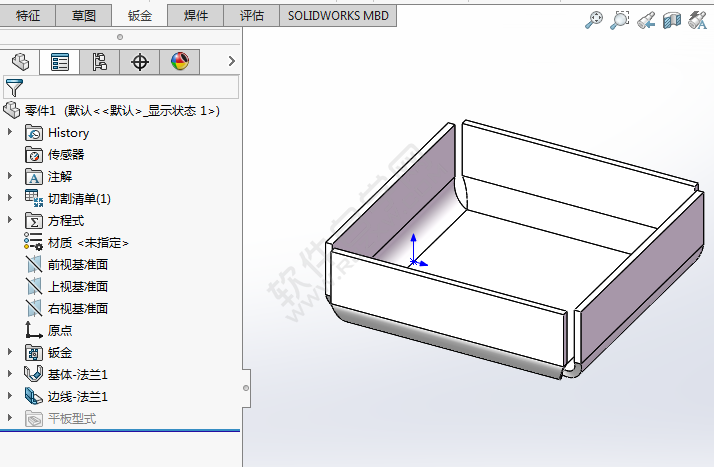Click the 钣金 sheet metal icon
Viewport: 714px width, 467px height.
click(34, 352)
